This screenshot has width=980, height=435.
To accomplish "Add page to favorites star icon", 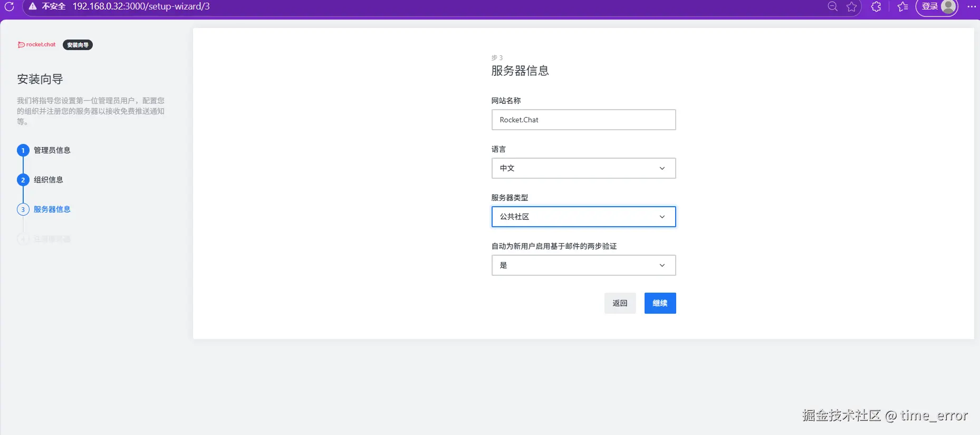I will click(x=851, y=6).
